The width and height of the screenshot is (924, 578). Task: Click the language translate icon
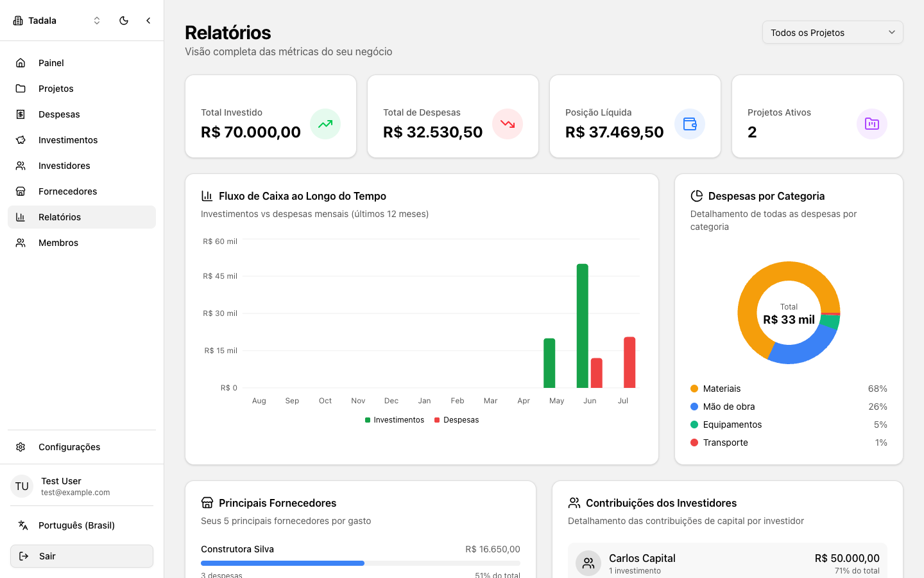point(23,525)
